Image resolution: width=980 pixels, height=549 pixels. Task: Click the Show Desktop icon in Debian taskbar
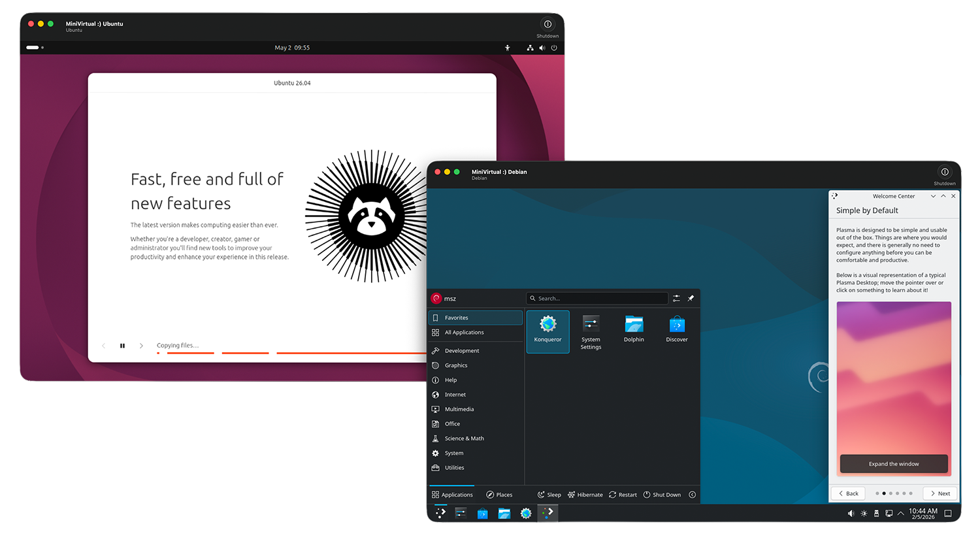click(948, 514)
